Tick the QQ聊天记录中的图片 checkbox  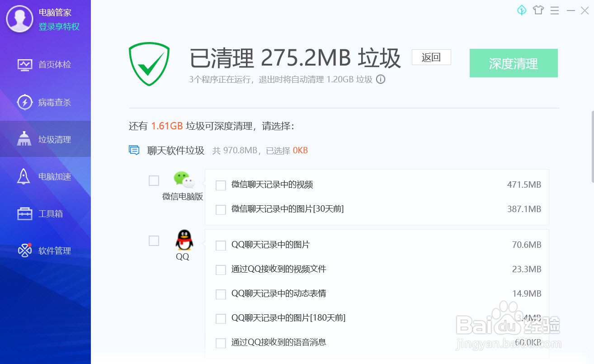[221, 246]
